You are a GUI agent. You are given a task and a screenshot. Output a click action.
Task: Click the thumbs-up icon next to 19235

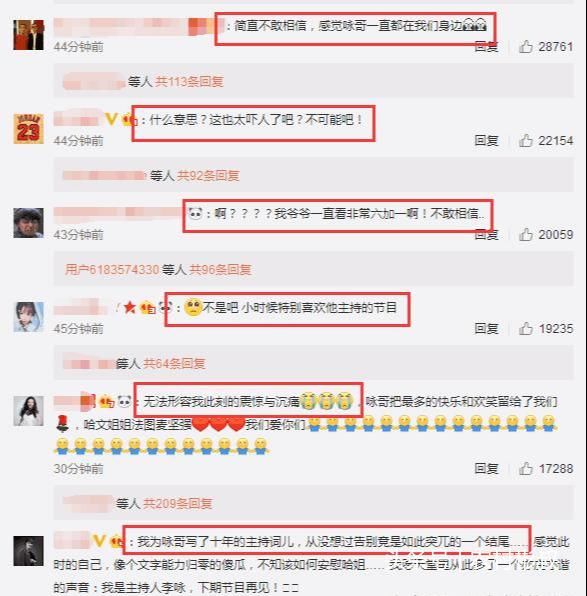(x=525, y=328)
